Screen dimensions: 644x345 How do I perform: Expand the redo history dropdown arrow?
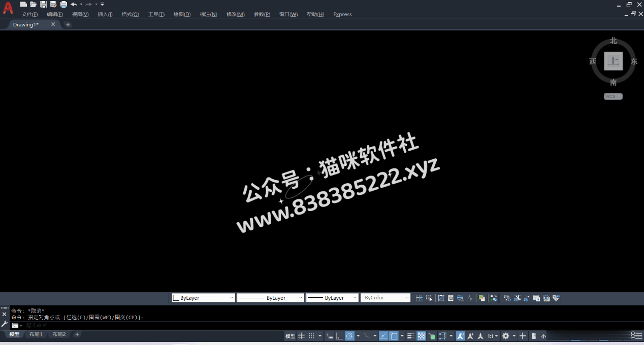(x=96, y=4)
